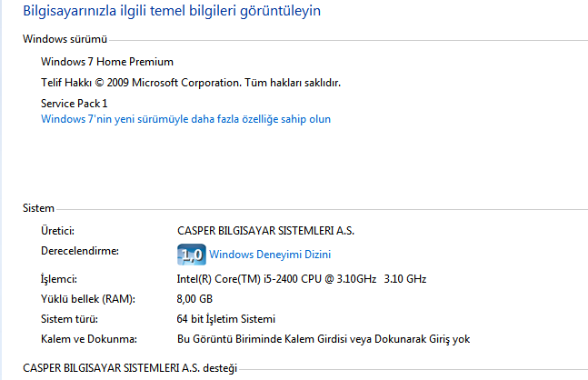The width and height of the screenshot is (588, 380).
Task: Click the page heading 'Bilgisayarınızla ilgili temel bilgileri görüntüleyin'
Action: [x=172, y=11]
